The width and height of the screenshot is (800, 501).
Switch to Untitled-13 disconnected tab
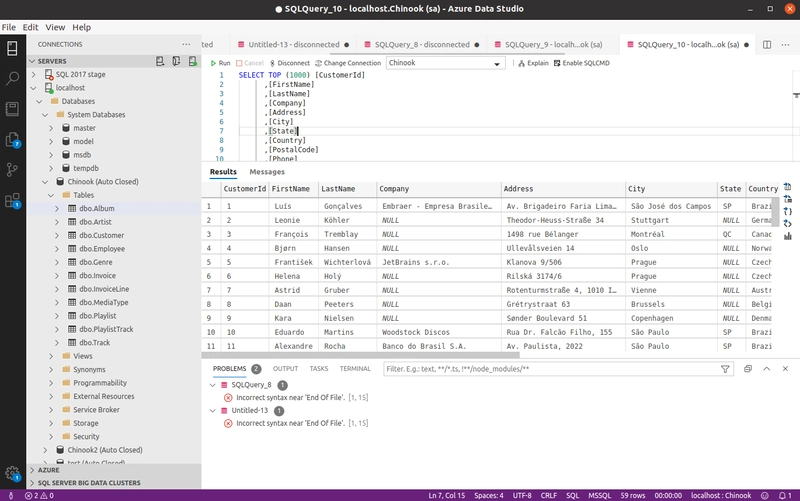[293, 44]
